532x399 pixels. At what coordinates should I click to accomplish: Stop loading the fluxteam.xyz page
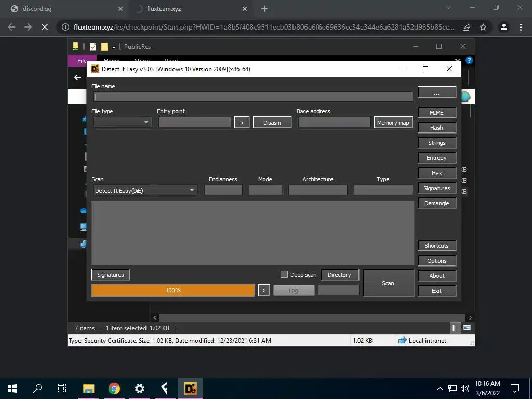point(45,27)
